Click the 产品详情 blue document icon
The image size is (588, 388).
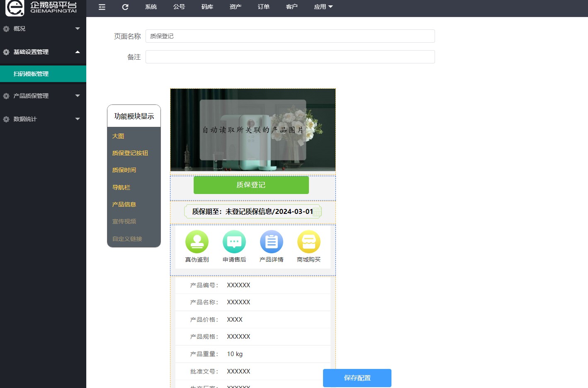click(x=272, y=242)
